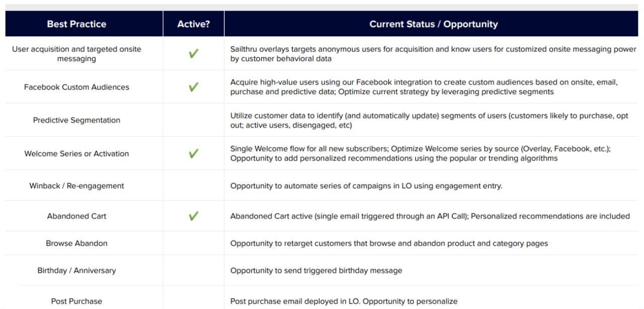Click the Welcome Series checkmark icon
Screen dimensions: 644x309
(193, 153)
